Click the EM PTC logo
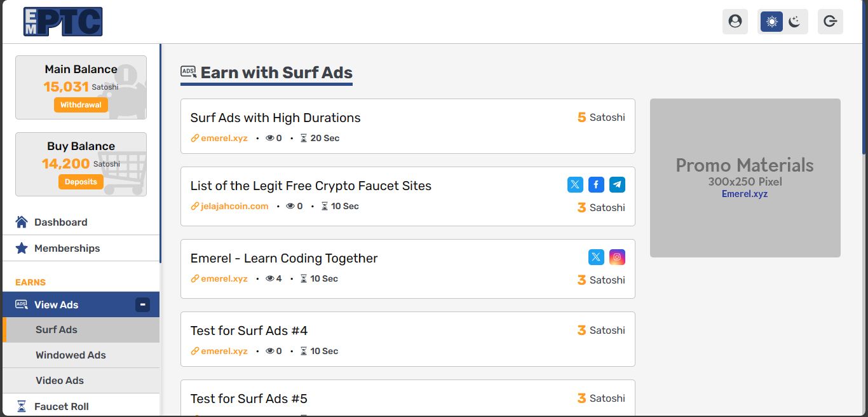Screen dimensions: 868x417 point(63,22)
